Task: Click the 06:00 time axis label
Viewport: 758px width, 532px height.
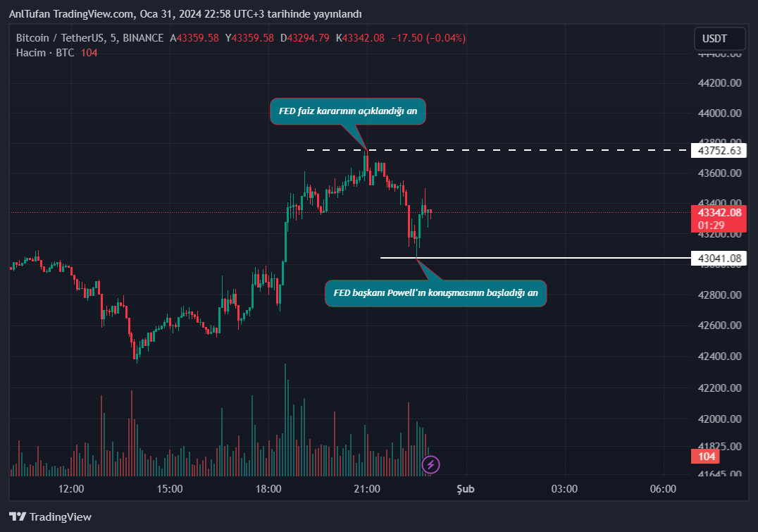Action: click(663, 488)
